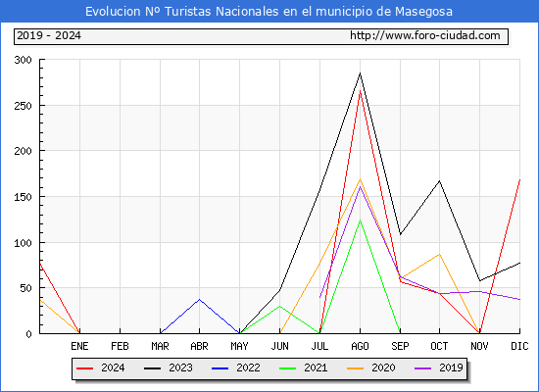Click the DIC month axis label

519,346
